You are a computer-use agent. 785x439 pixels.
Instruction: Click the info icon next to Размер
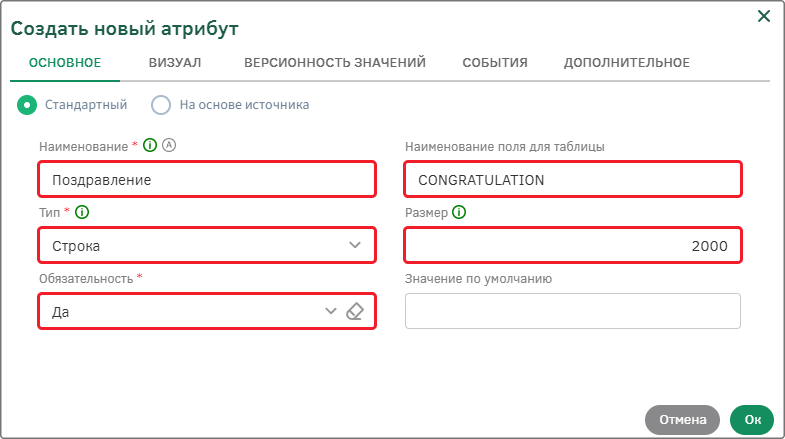pyautogui.click(x=459, y=212)
